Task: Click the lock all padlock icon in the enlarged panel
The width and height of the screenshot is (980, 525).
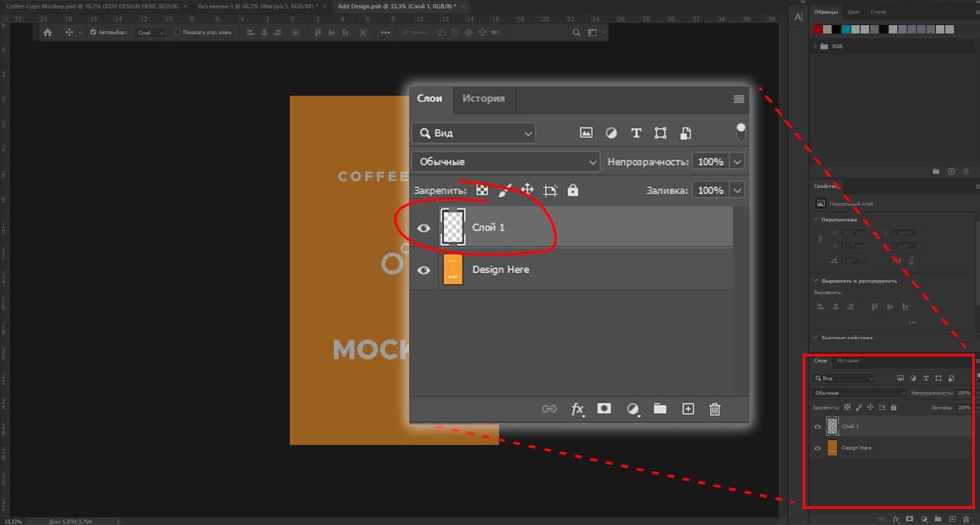Action: click(573, 191)
